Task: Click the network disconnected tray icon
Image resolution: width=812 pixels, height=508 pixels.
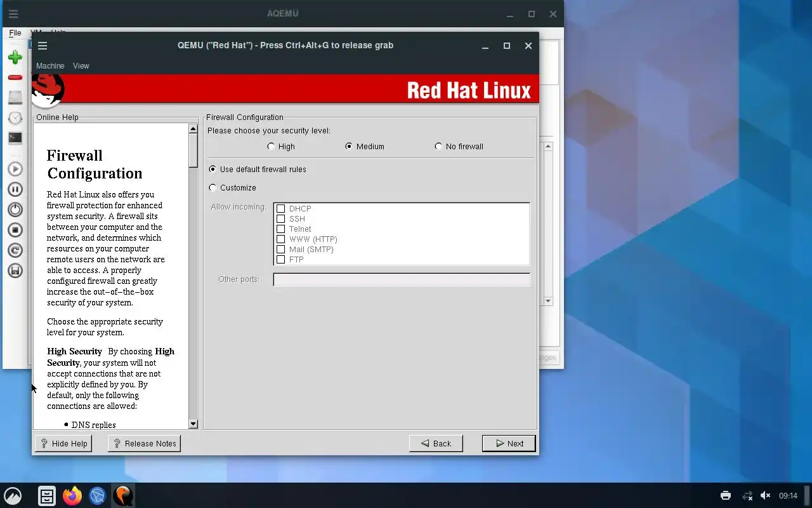Action: [747, 495]
